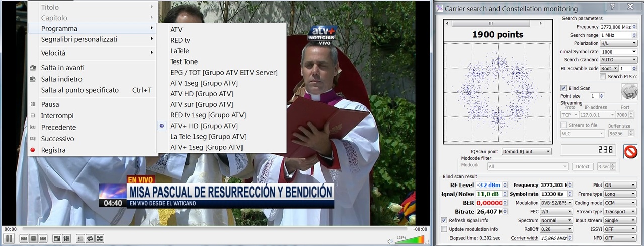
Task: Click the VLC playback seek bar
Action: (215, 229)
